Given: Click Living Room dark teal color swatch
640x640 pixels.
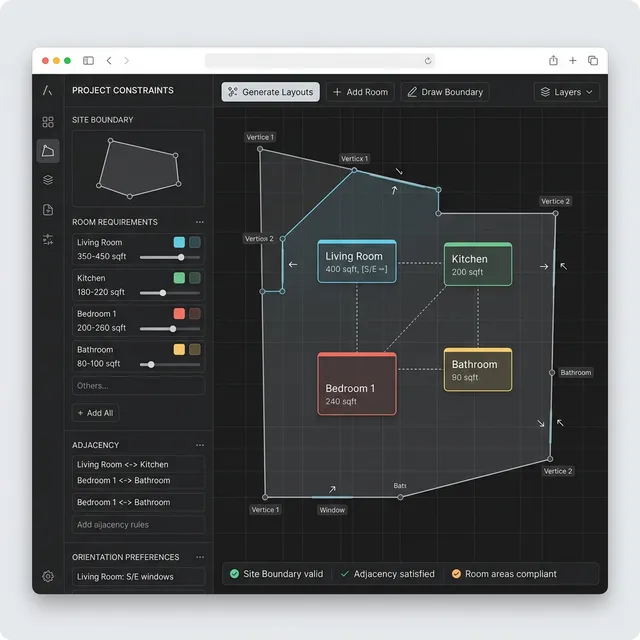Looking at the screenshot, I should click(195, 242).
